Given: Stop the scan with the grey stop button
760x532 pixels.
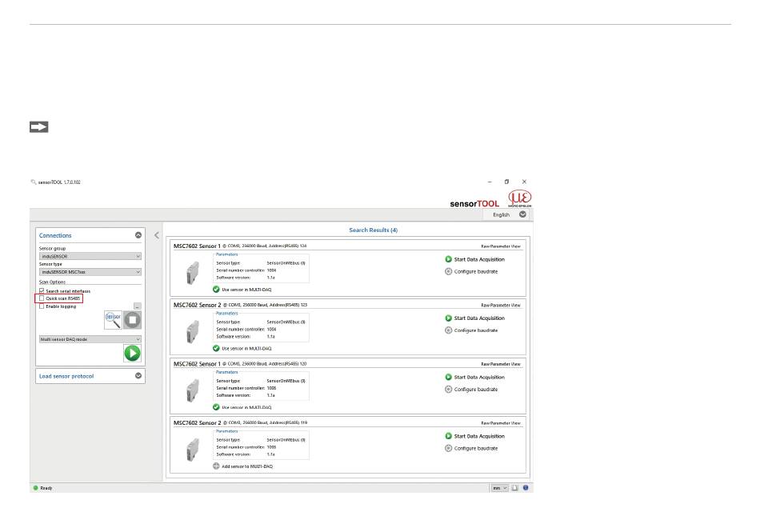Looking at the screenshot, I should point(132,320).
